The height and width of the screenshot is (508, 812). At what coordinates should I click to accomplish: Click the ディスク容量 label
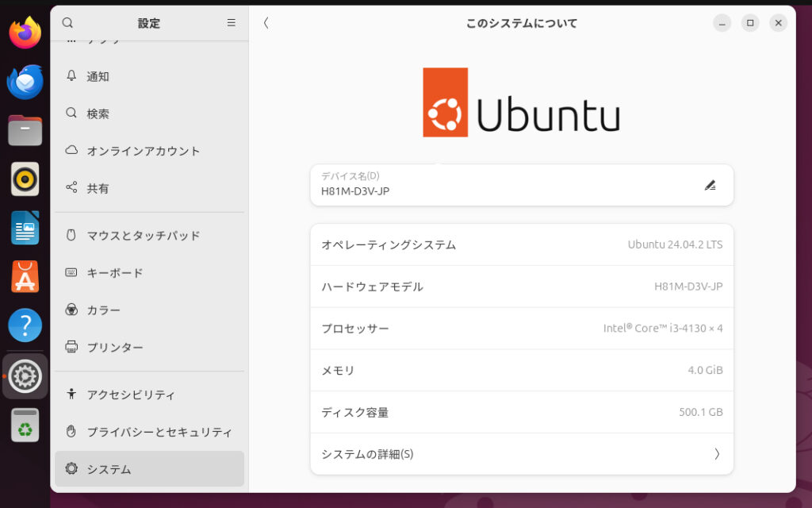(x=354, y=413)
